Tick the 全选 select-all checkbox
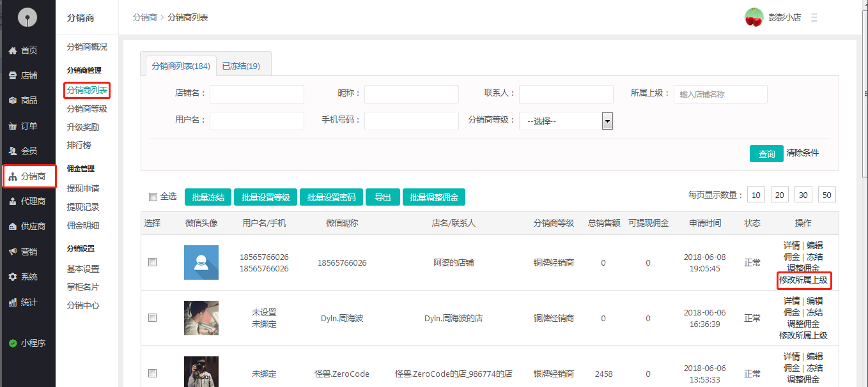The height and width of the screenshot is (387, 868). tap(153, 197)
